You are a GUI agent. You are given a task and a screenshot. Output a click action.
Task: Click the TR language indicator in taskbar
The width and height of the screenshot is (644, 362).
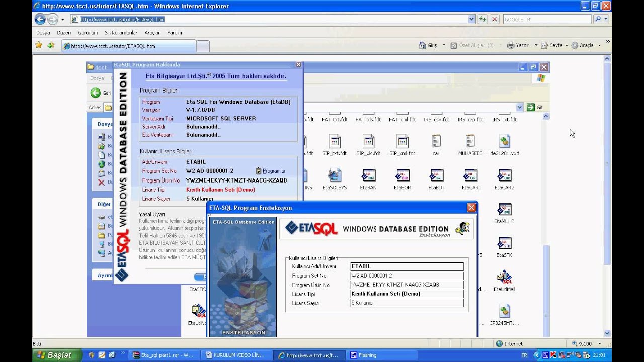524,355
